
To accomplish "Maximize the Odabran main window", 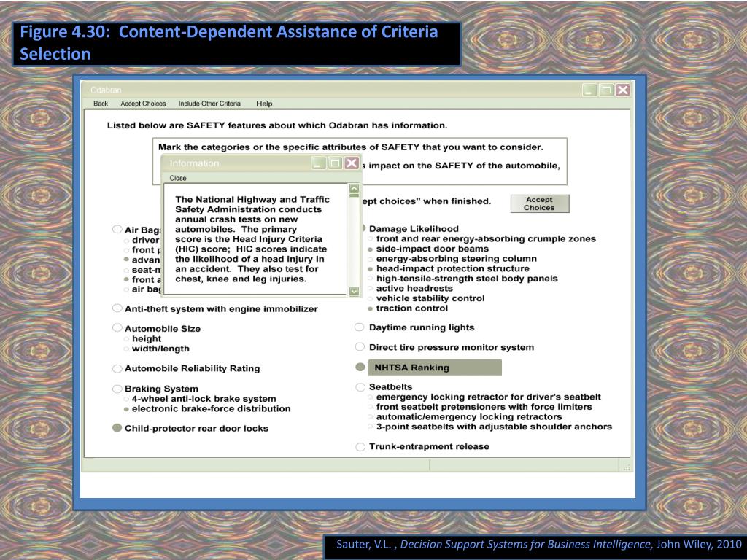I will (x=606, y=90).
